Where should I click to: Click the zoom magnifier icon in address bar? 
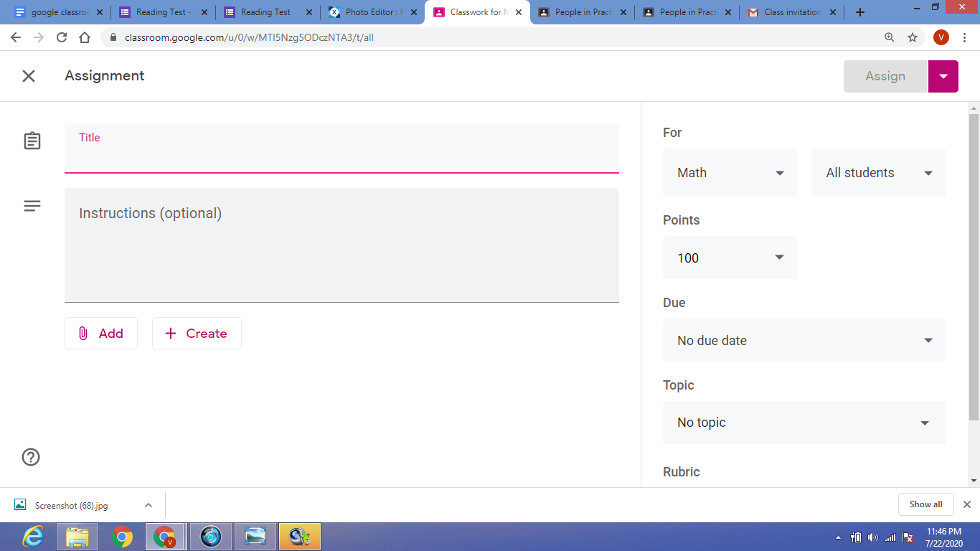coord(890,37)
